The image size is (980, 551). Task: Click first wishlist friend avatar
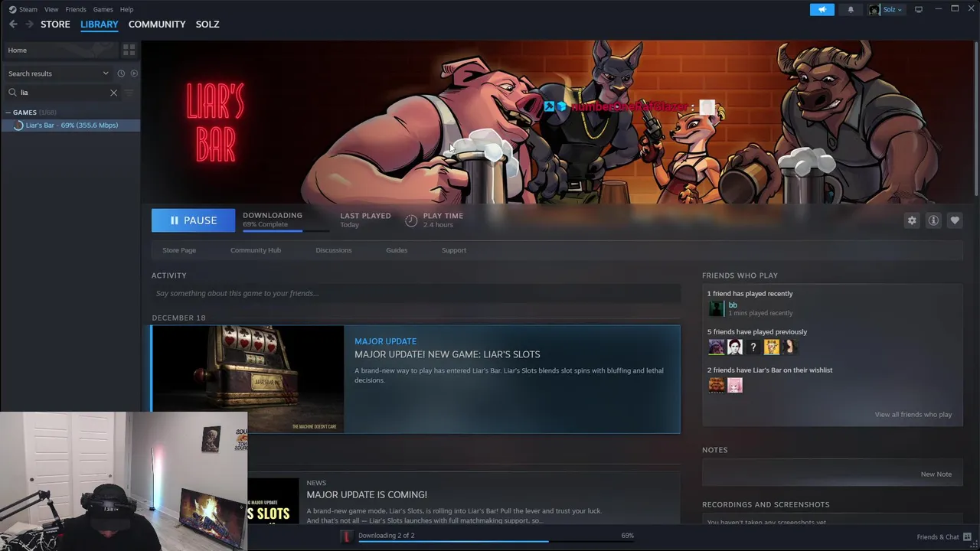pos(716,385)
